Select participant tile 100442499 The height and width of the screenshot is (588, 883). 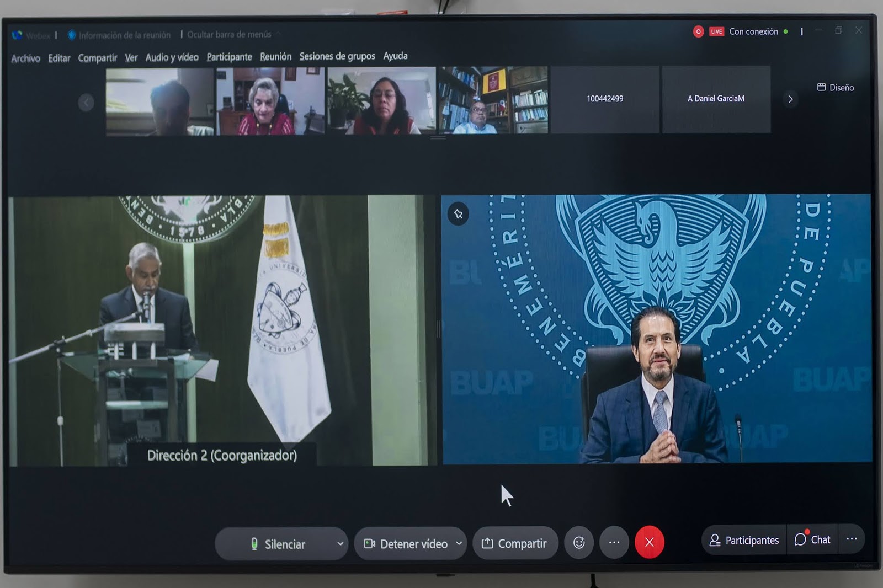click(605, 99)
